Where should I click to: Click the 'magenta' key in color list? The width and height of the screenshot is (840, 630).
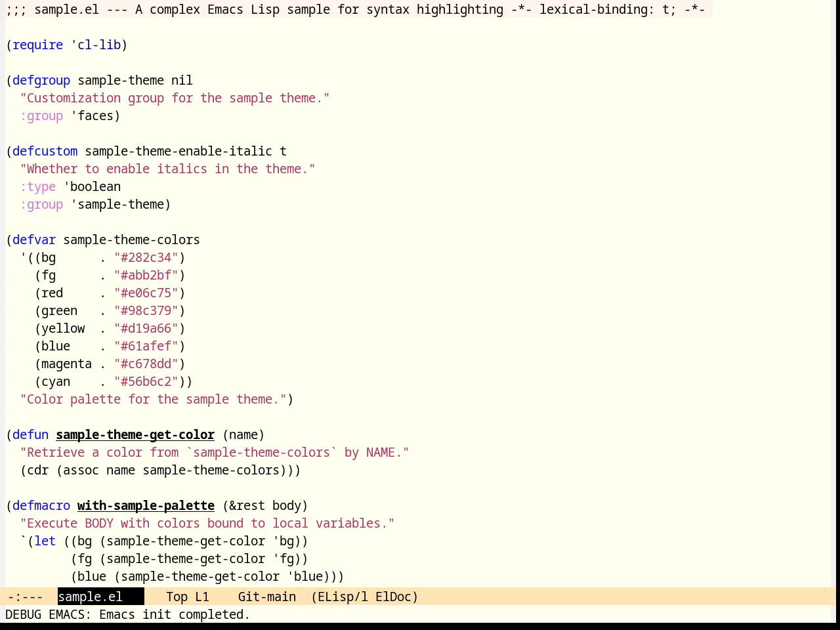[66, 364]
